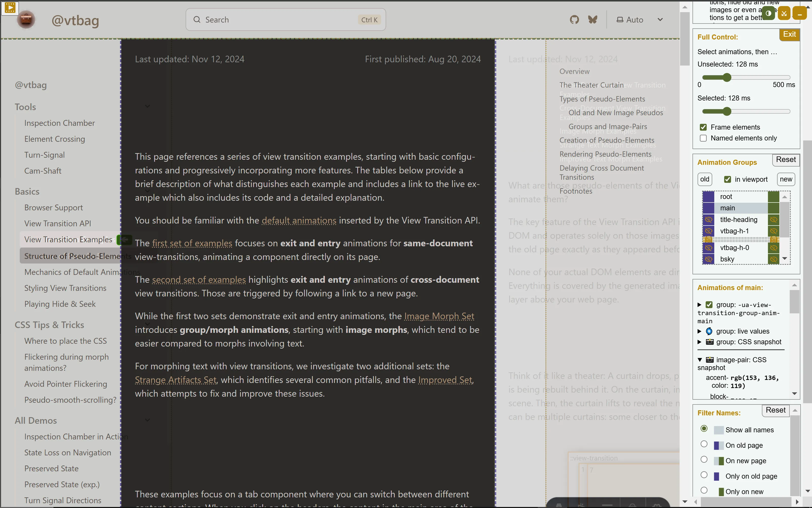Viewport: 812px width, 508px height.
Task: Open the View Transition API page
Action: (57, 223)
